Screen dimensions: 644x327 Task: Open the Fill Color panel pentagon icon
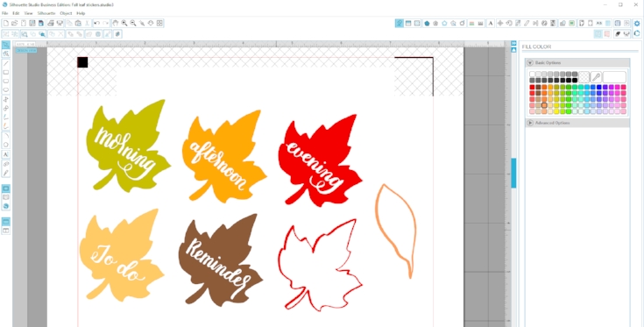[427, 24]
